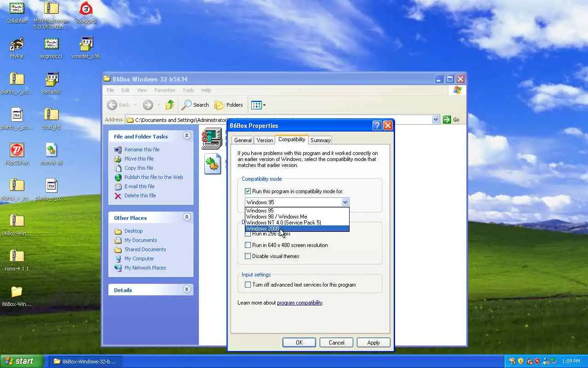This screenshot has height=368, width=588.
Task: Select the second file icon below 86Box
Action: (x=212, y=164)
